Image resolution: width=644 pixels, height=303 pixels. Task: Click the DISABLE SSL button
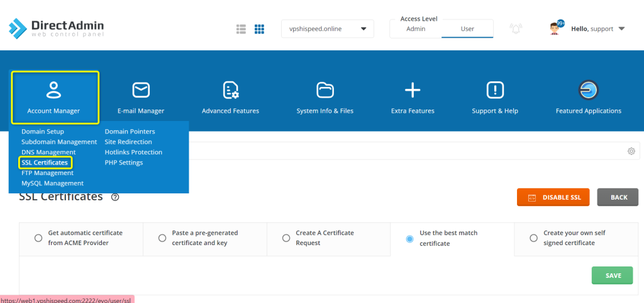click(x=553, y=197)
